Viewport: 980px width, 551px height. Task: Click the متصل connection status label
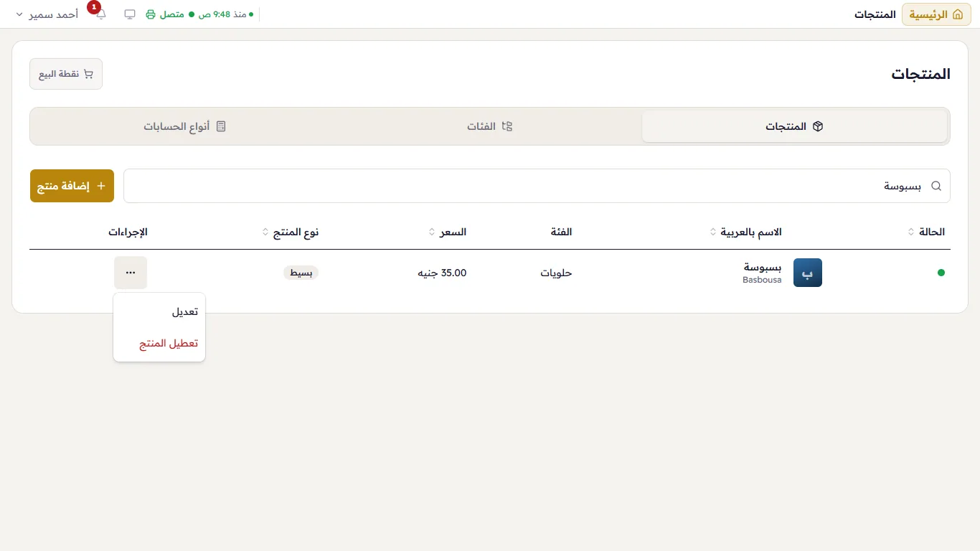(x=171, y=14)
